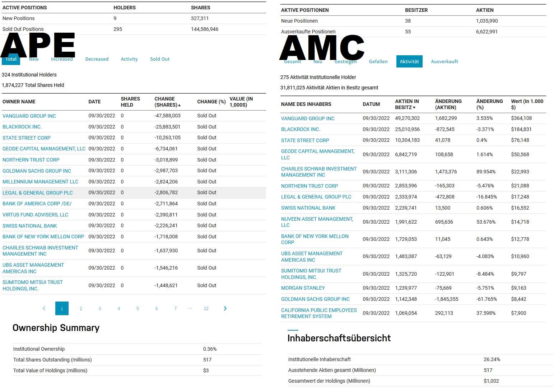The height and width of the screenshot is (392, 554).
Task: Open VANGUARD GROUP INC in AMC table
Action: click(x=308, y=118)
